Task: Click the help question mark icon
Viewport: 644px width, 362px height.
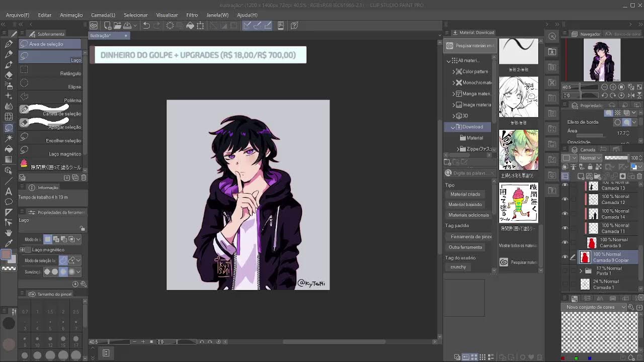Action: pos(294,25)
